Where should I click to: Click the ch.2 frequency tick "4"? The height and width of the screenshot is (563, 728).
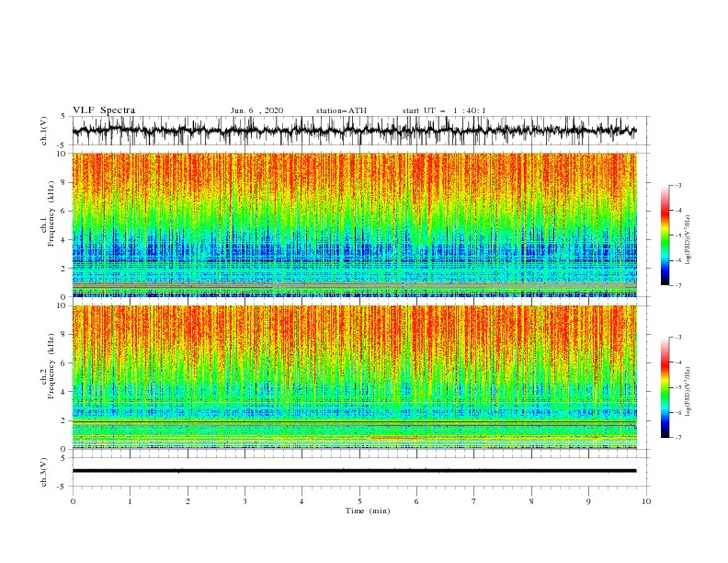pos(63,392)
